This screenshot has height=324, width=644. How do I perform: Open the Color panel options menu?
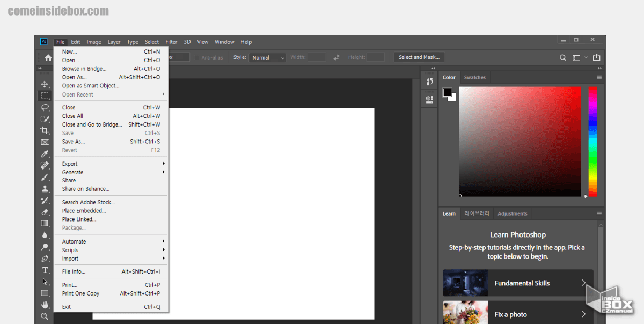pyautogui.click(x=599, y=77)
